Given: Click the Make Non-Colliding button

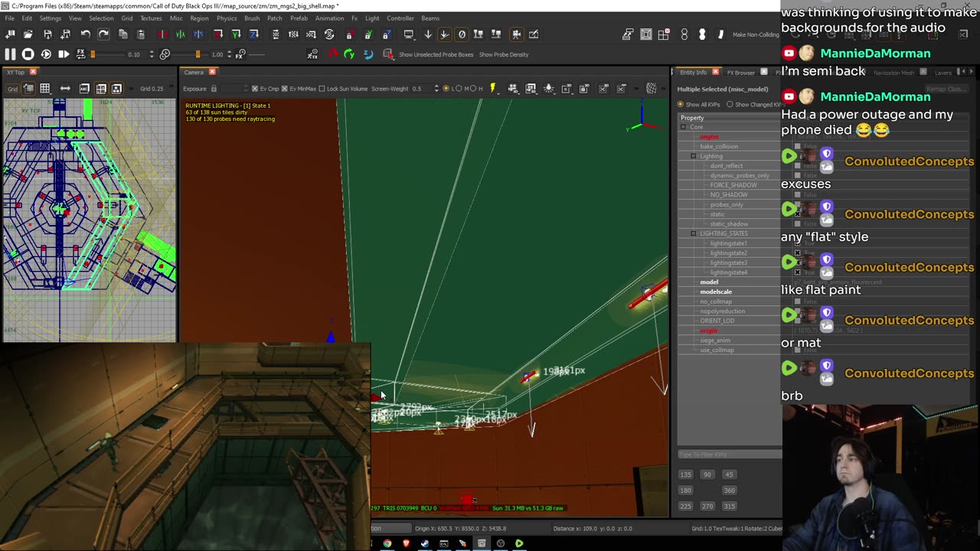Looking at the screenshot, I should (755, 34).
